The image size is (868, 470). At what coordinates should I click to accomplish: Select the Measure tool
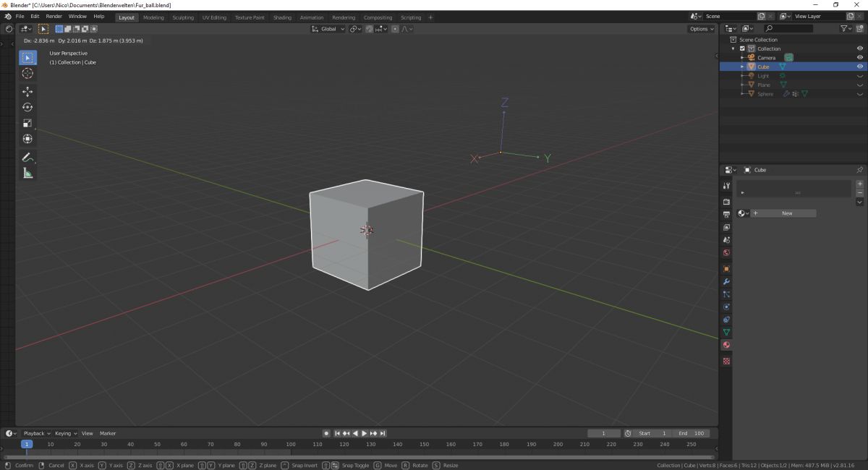coord(27,173)
